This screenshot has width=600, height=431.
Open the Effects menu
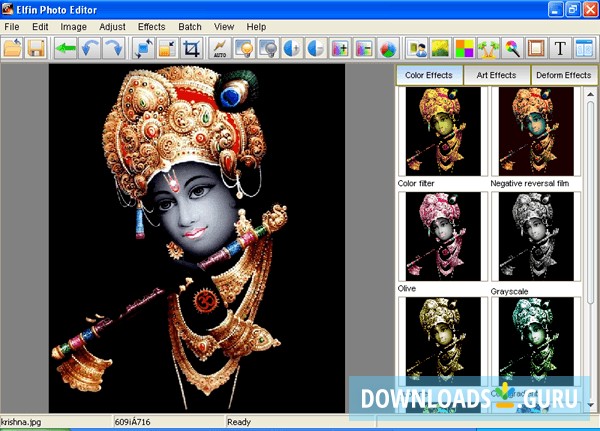(x=151, y=26)
